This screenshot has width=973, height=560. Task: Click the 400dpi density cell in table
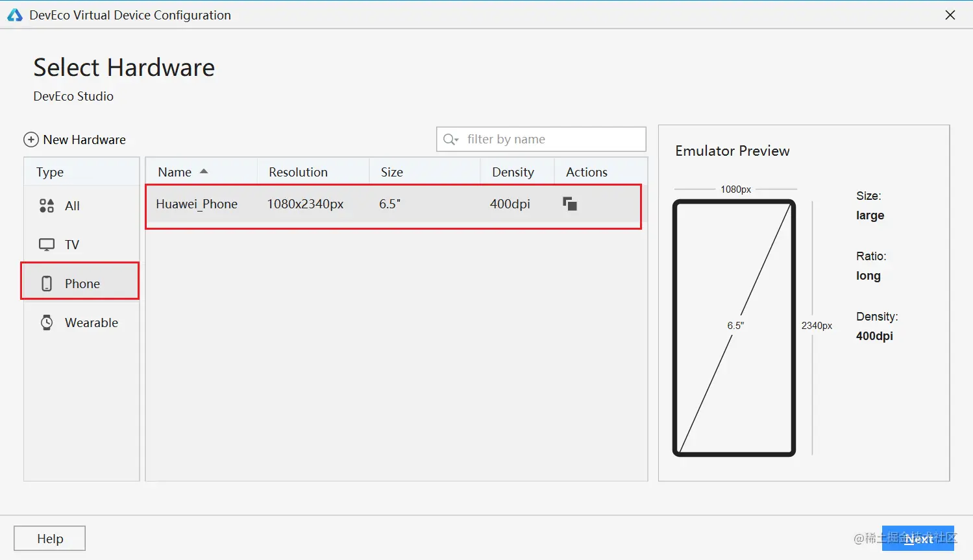point(510,204)
